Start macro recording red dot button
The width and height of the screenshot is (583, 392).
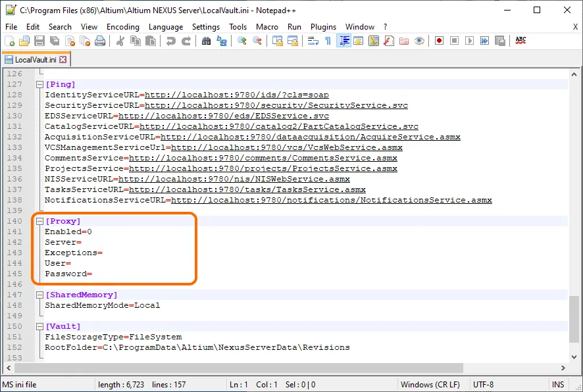pyautogui.click(x=439, y=41)
